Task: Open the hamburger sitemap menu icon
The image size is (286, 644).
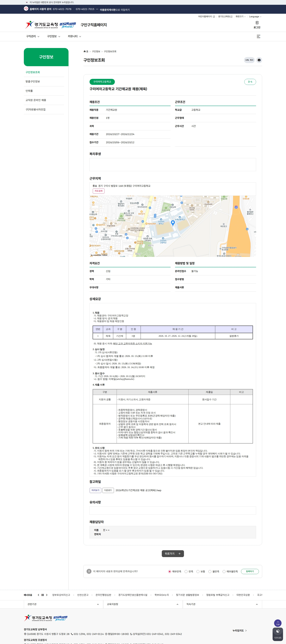Action: coord(259,37)
